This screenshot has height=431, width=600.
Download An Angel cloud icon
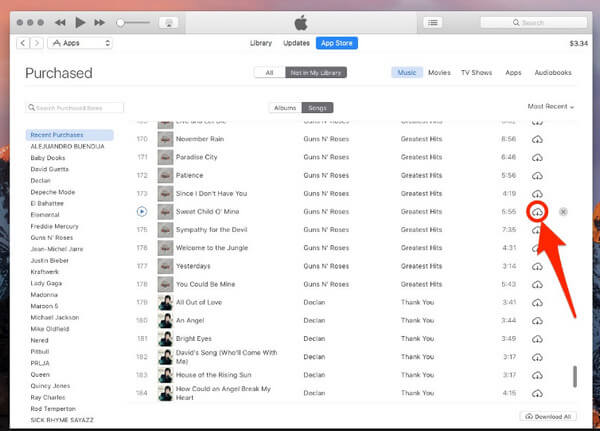coord(537,321)
